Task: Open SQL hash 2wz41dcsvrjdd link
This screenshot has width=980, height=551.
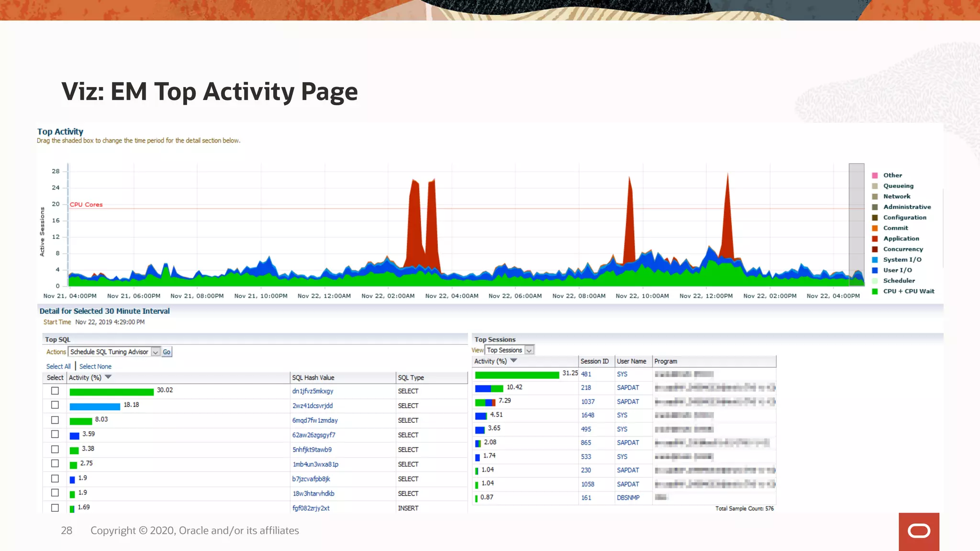Action: 312,406
